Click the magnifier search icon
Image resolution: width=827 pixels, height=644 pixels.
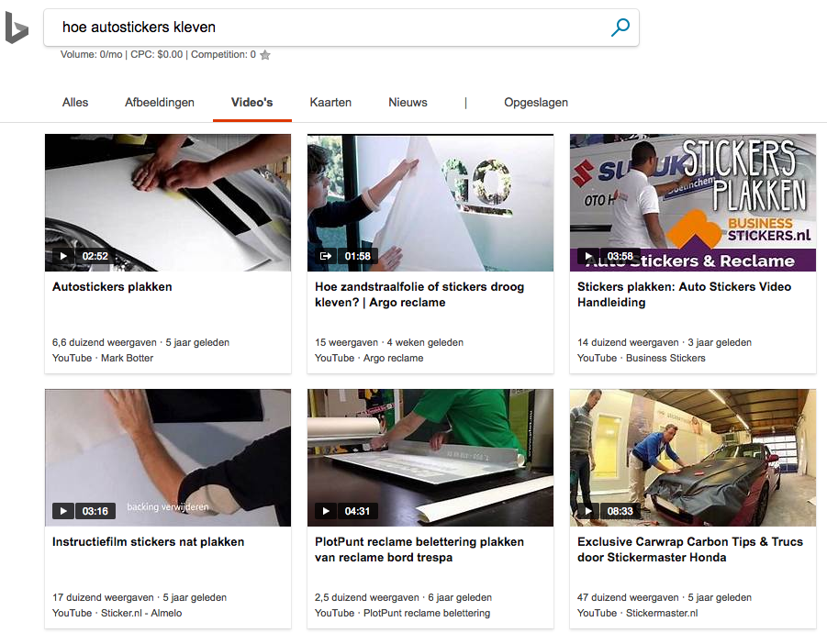pyautogui.click(x=620, y=27)
